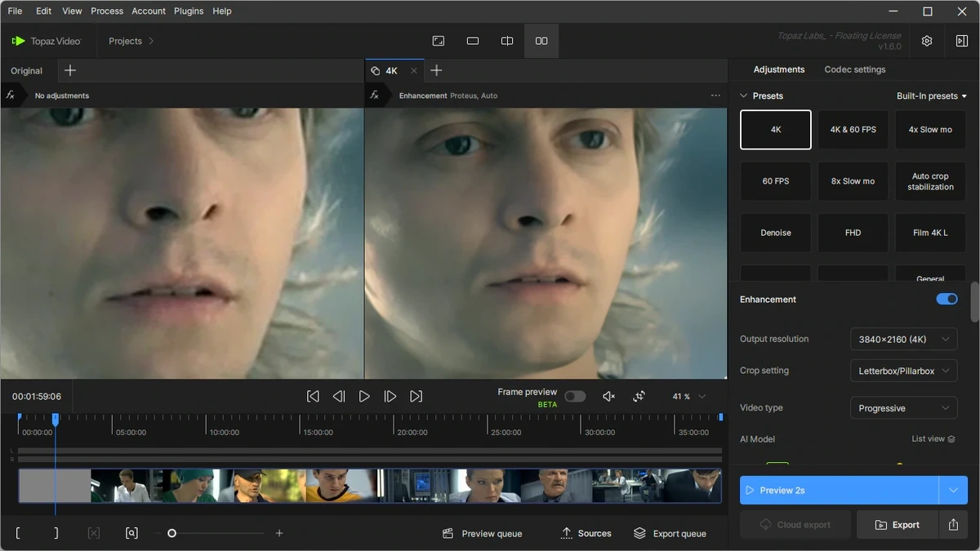Jump to last frame

[416, 396]
